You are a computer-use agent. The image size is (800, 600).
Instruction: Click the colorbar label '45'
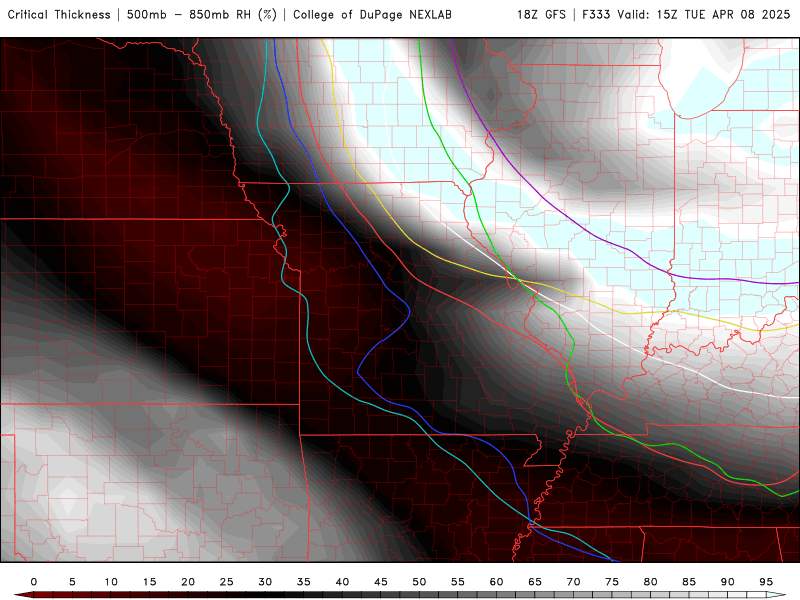tap(381, 582)
